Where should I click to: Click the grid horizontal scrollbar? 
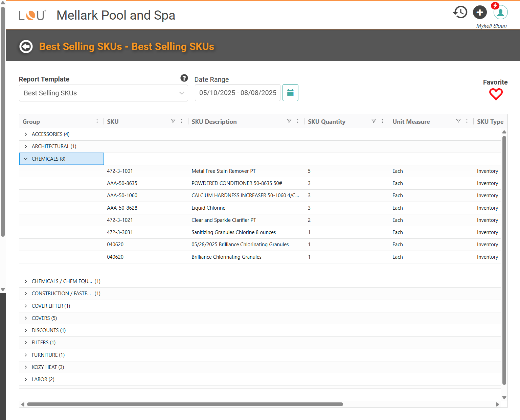coord(185,404)
